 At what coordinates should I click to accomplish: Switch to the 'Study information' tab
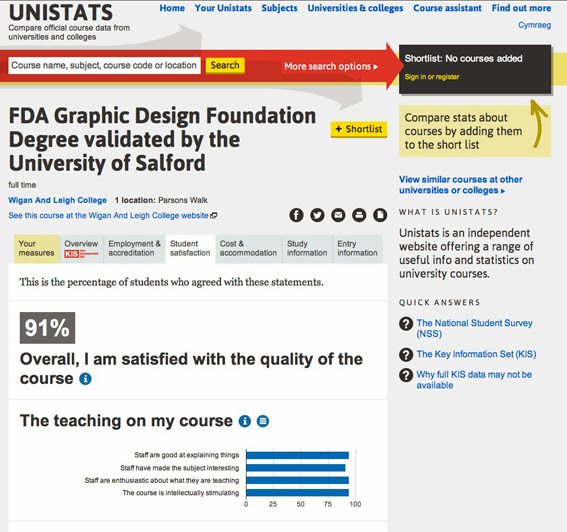[x=307, y=248]
